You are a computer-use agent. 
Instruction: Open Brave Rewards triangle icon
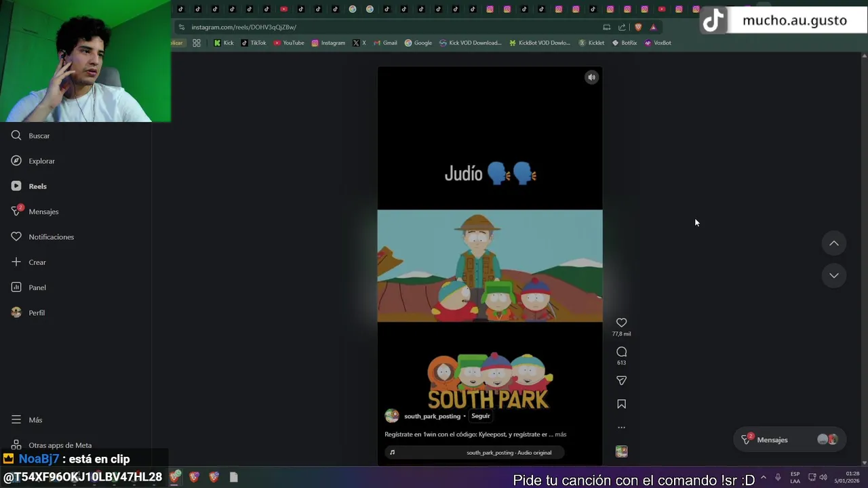point(653,27)
